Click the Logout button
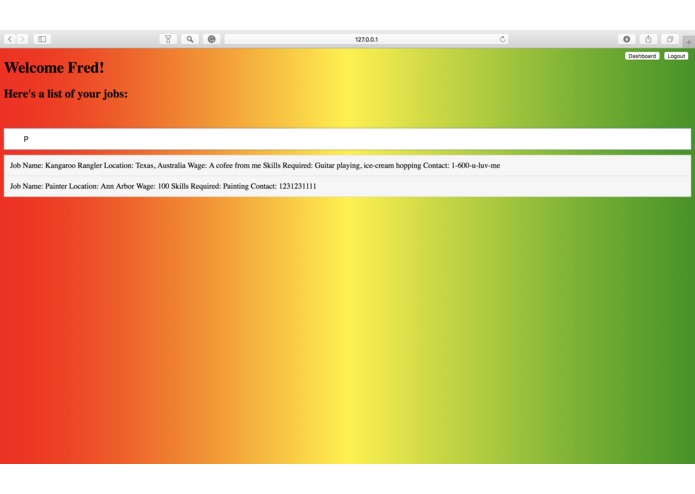Image resolution: width=695 pixels, height=494 pixels. point(676,56)
